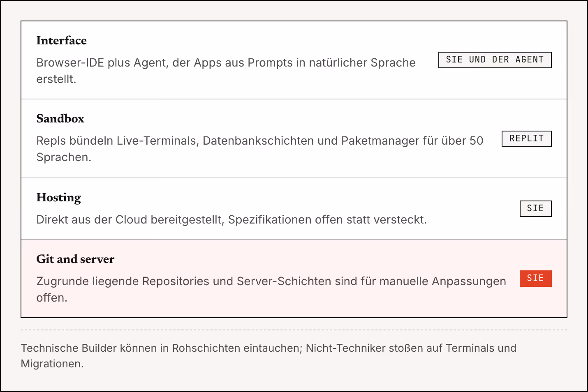588x392 pixels.
Task: Click the 'Technische Builder können' footnote text
Action: pos(269,356)
